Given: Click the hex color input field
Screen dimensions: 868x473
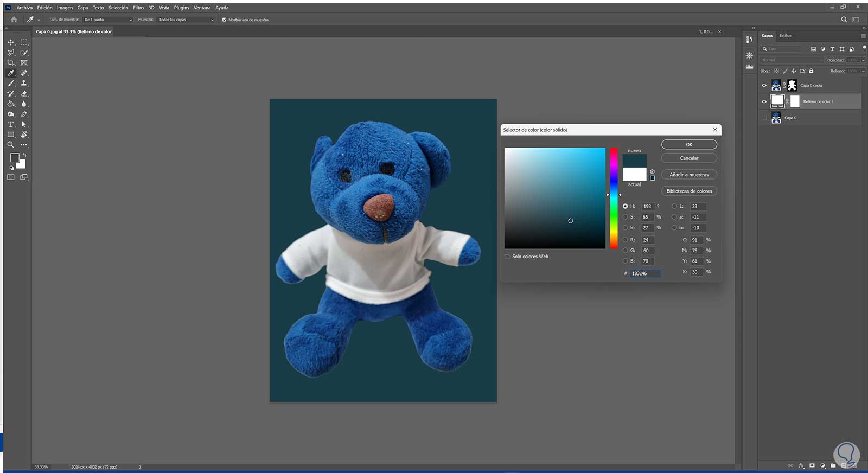Looking at the screenshot, I should 645,273.
